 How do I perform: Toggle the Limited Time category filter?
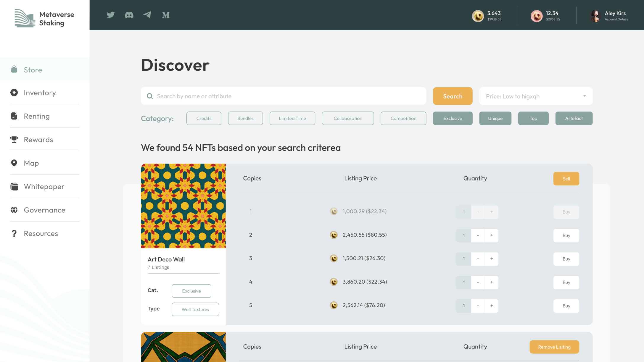[x=292, y=118]
